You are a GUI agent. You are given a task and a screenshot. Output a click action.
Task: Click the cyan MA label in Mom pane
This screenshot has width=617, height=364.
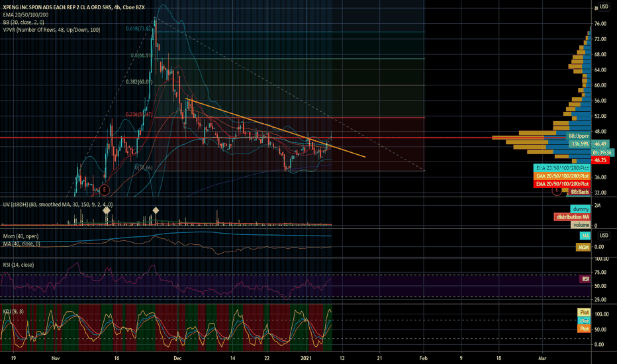pos(585,236)
